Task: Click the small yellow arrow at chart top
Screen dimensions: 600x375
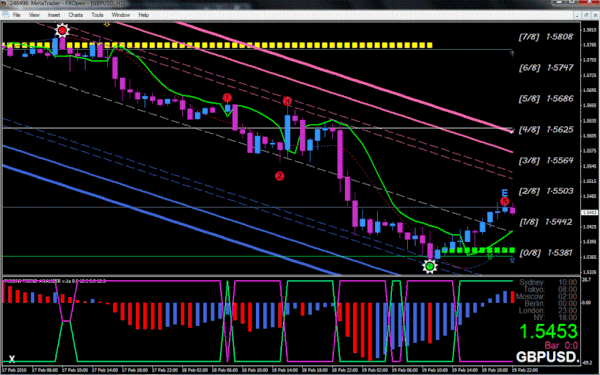Action: [x=107, y=24]
